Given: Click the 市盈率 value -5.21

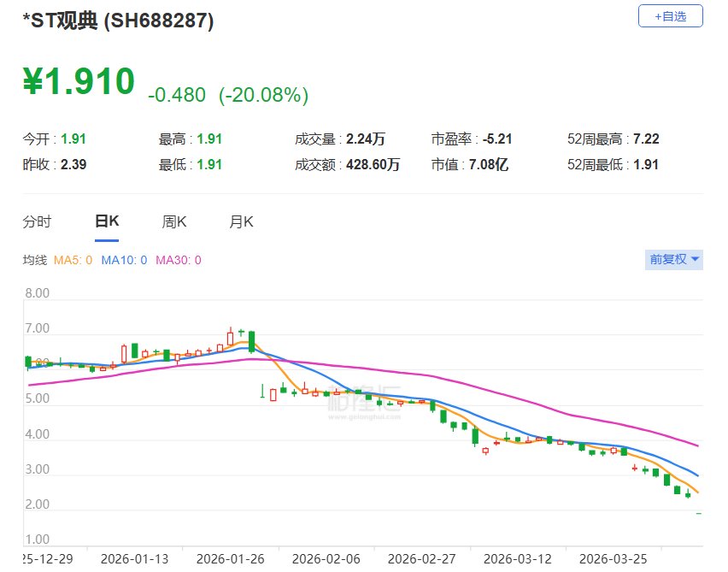Looking at the screenshot, I should [497, 139].
